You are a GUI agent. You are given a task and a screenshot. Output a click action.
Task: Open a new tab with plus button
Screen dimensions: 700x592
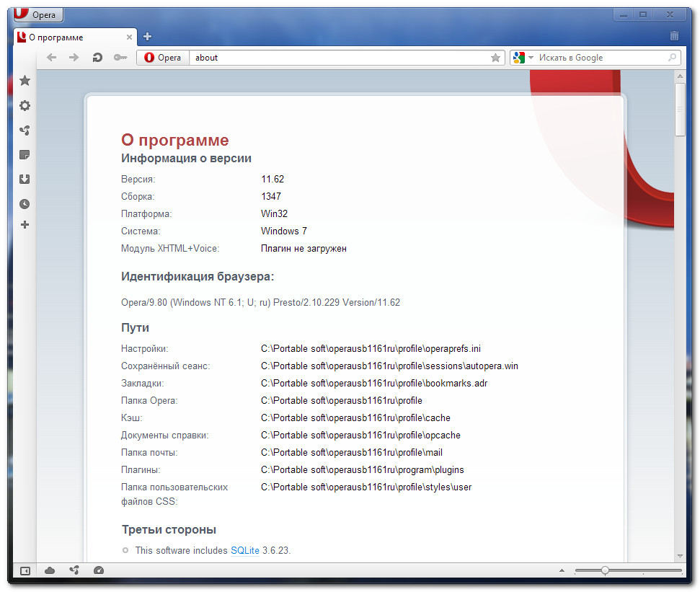coord(147,37)
